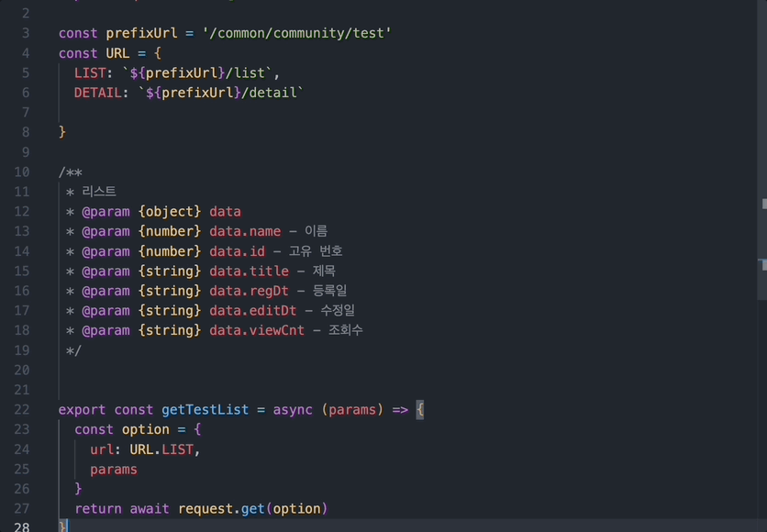The image size is (767, 532).
Task: Click data.name in the JSDoc comment
Action: 245,231
